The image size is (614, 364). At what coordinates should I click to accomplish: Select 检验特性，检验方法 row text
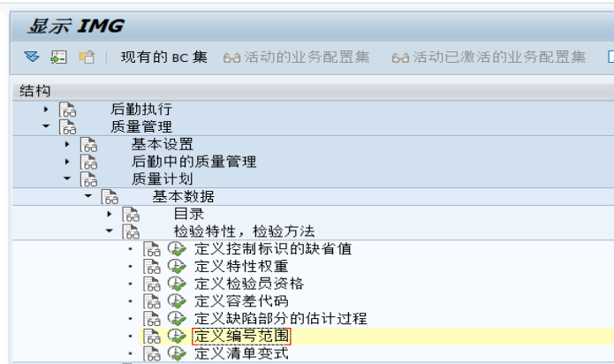click(245, 231)
